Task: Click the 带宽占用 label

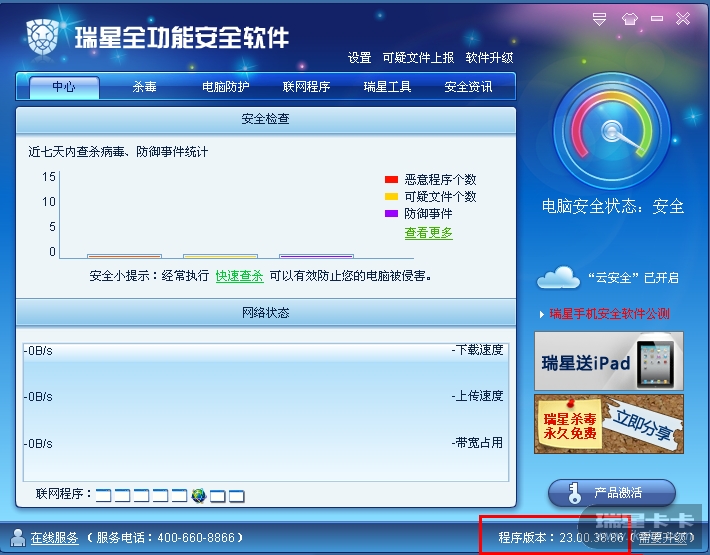Action: (x=477, y=443)
